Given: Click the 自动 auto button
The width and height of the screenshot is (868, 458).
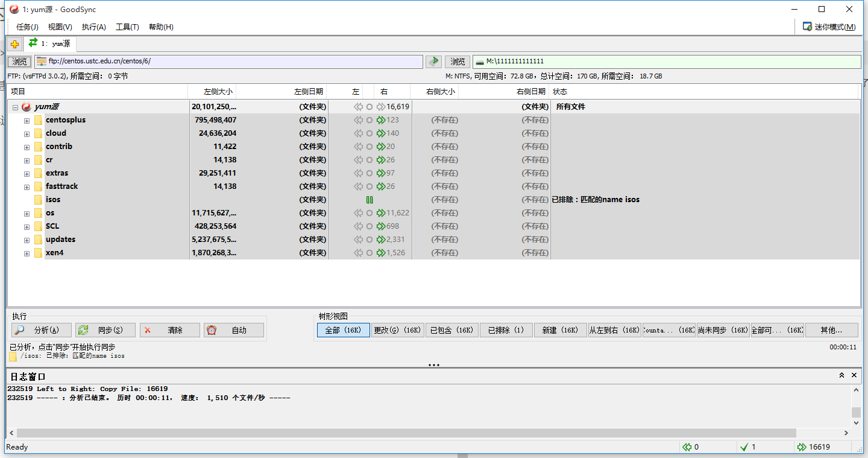Looking at the screenshot, I should click(234, 330).
